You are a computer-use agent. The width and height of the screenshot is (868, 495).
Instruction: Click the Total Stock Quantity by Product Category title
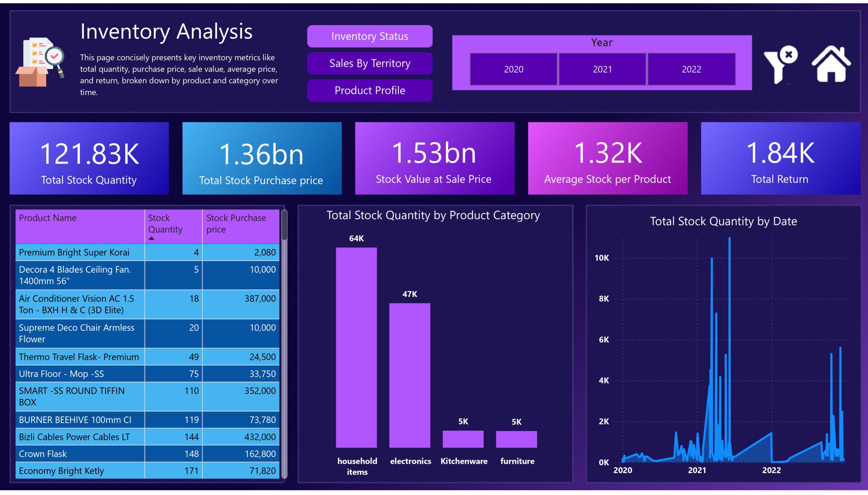pos(433,215)
